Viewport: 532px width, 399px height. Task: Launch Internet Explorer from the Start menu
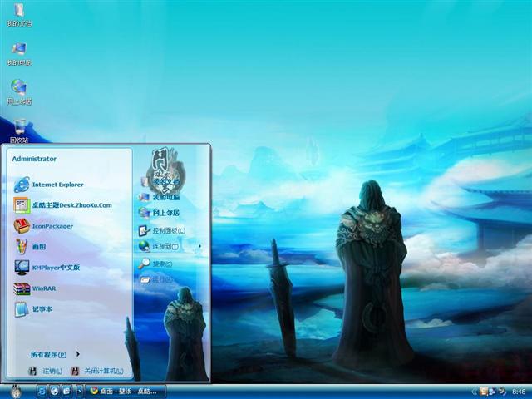48,185
